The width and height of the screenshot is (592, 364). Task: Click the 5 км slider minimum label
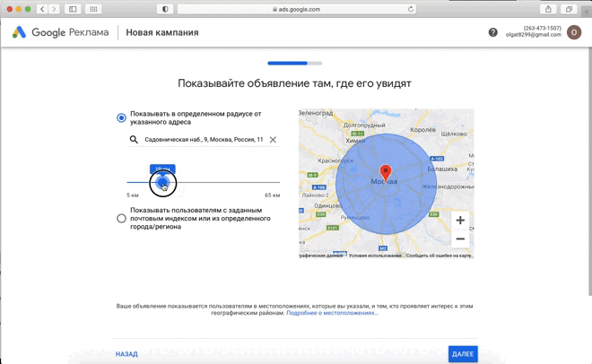click(133, 195)
